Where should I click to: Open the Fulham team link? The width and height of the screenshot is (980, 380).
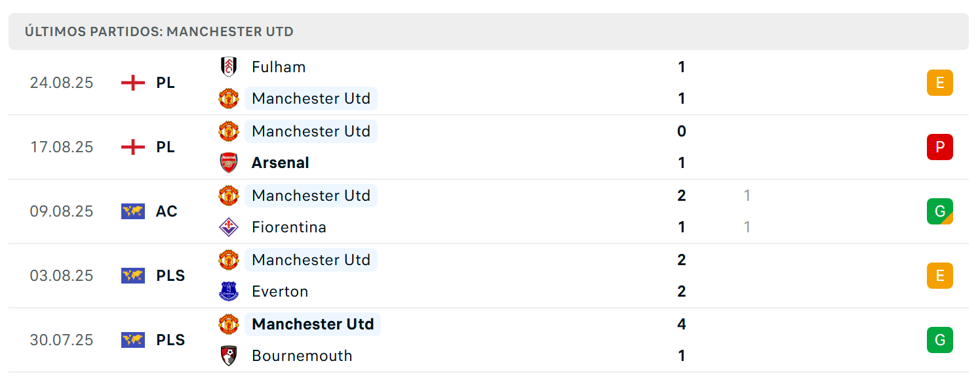pos(279,67)
